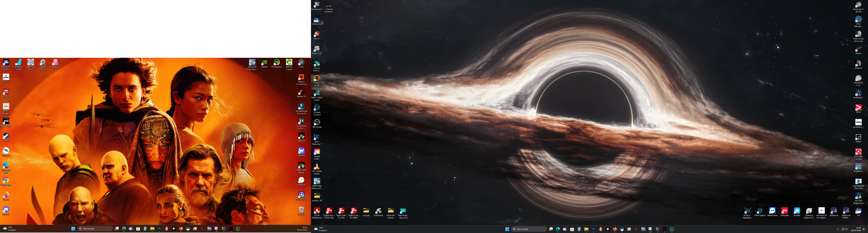868x233 pixels.
Task: Click the Mini V3 desktop shortcut
Action: pos(317,35)
